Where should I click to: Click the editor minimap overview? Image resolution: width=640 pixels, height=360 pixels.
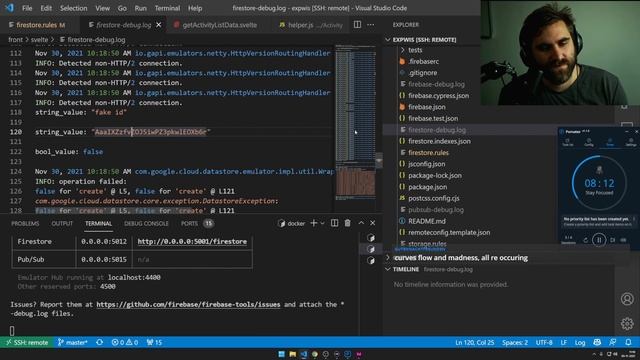(x=356, y=122)
